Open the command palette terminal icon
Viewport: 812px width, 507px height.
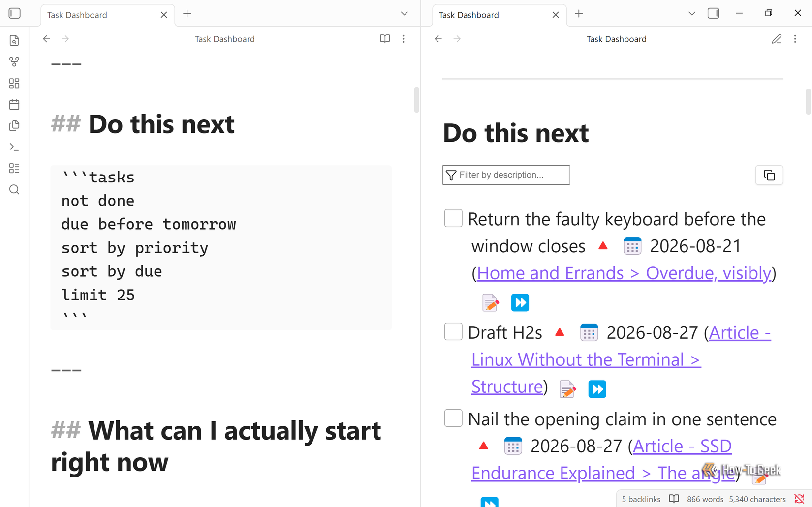click(14, 147)
